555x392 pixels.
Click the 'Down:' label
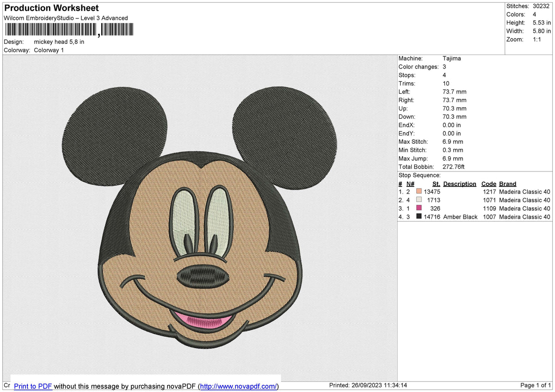407,116
